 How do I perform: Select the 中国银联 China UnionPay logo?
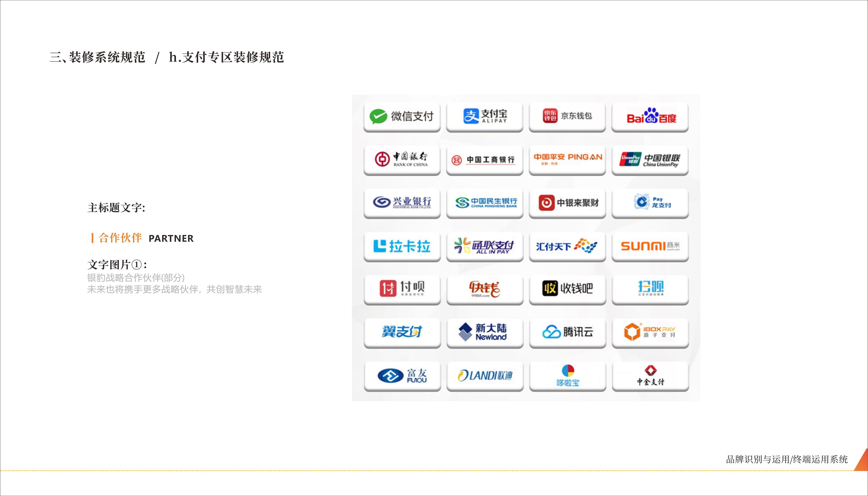[x=650, y=160]
